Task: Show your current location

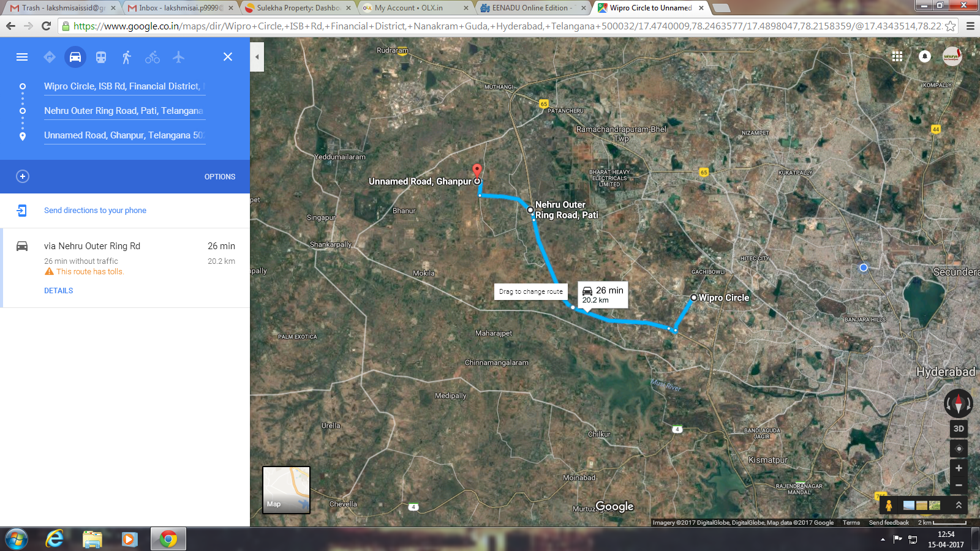Action: point(959,449)
